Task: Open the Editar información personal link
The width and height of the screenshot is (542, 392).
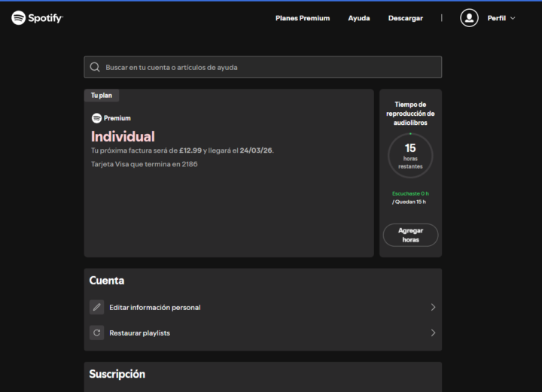Action: pyautogui.click(x=155, y=307)
